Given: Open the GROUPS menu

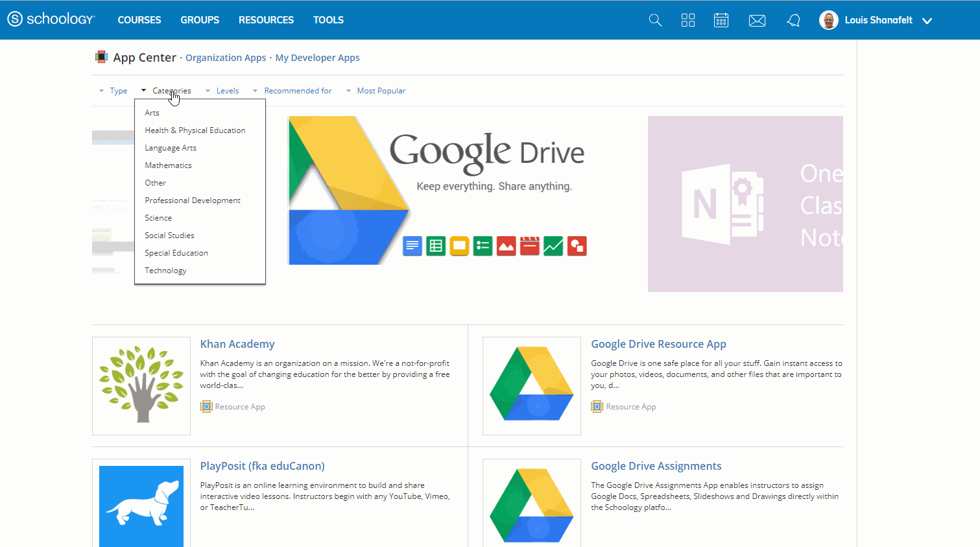Looking at the screenshot, I should [200, 20].
